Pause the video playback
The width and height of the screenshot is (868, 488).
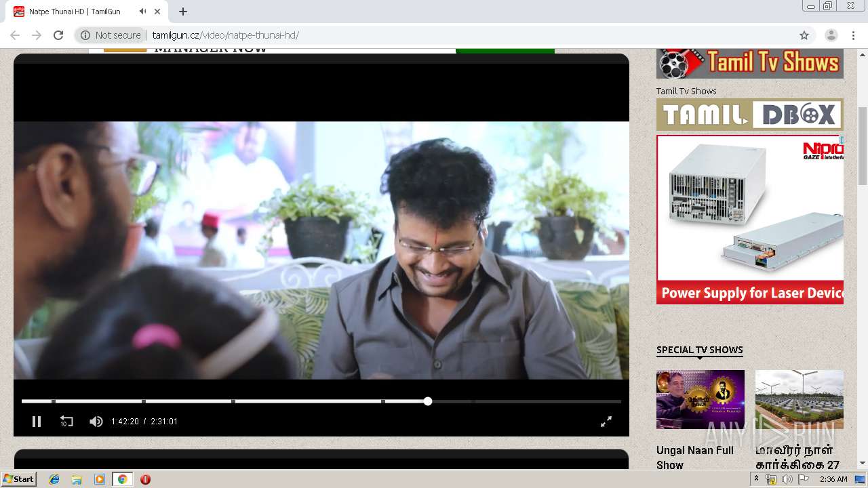[37, 422]
